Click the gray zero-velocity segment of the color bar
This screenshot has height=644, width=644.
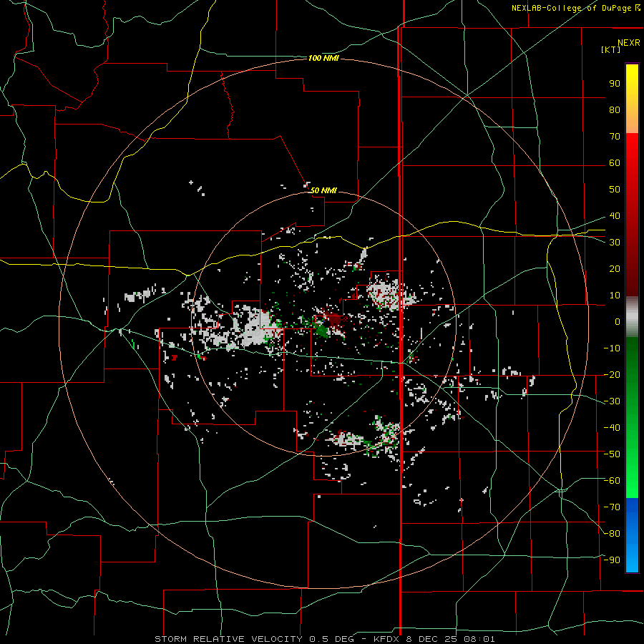(632, 317)
